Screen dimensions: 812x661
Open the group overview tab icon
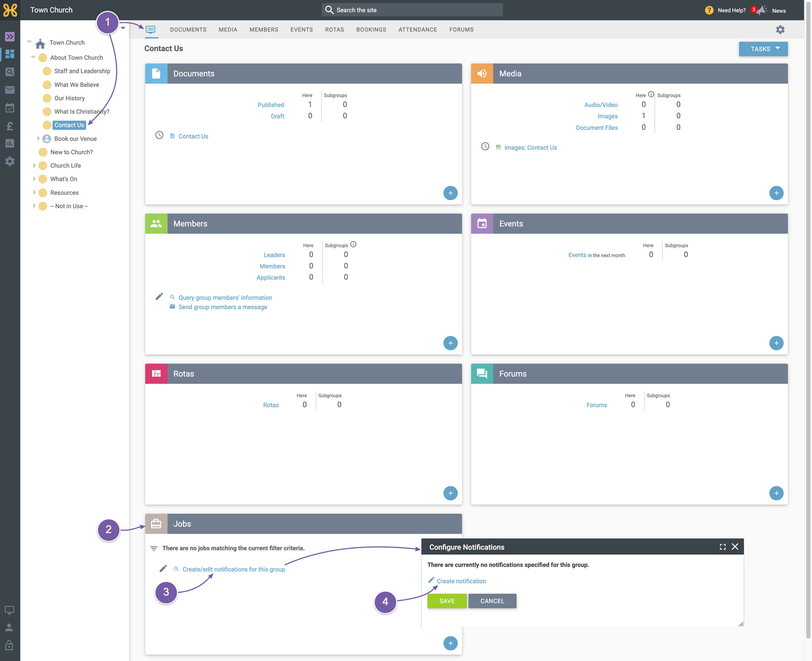pos(151,30)
